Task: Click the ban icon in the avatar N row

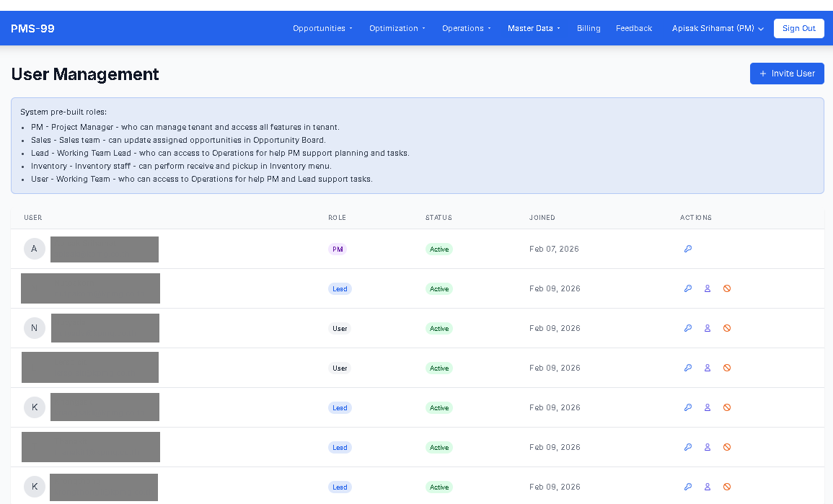Action: tap(727, 328)
